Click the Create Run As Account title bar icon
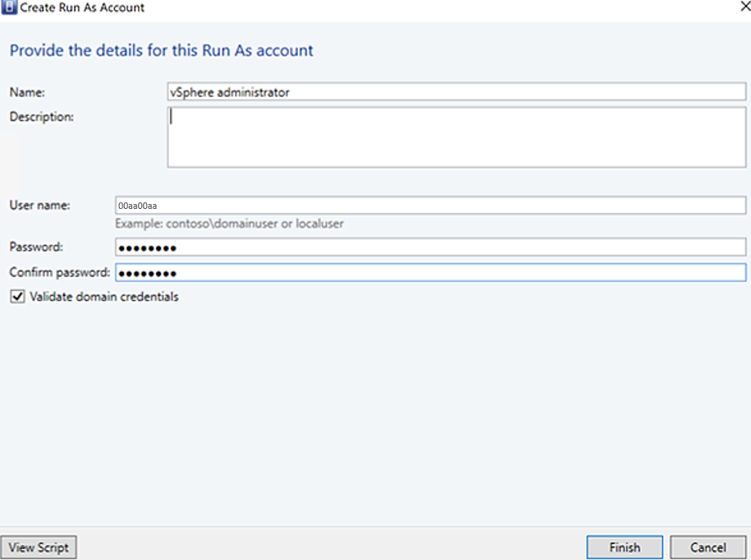Image resolution: width=751 pixels, height=560 pixels. (11, 7)
